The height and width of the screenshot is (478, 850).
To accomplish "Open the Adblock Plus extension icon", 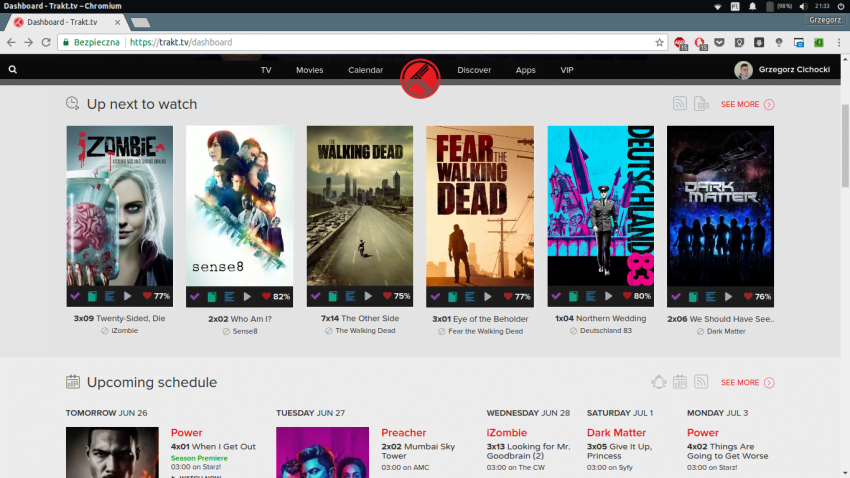I will tap(680, 43).
